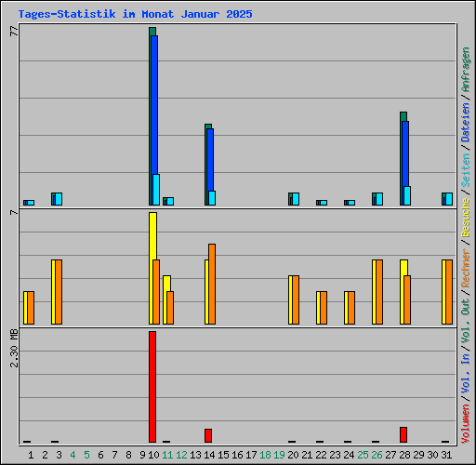Screen dimensions: 476x465
Task: Click the day label '1' on the axis
Action: tap(31, 455)
